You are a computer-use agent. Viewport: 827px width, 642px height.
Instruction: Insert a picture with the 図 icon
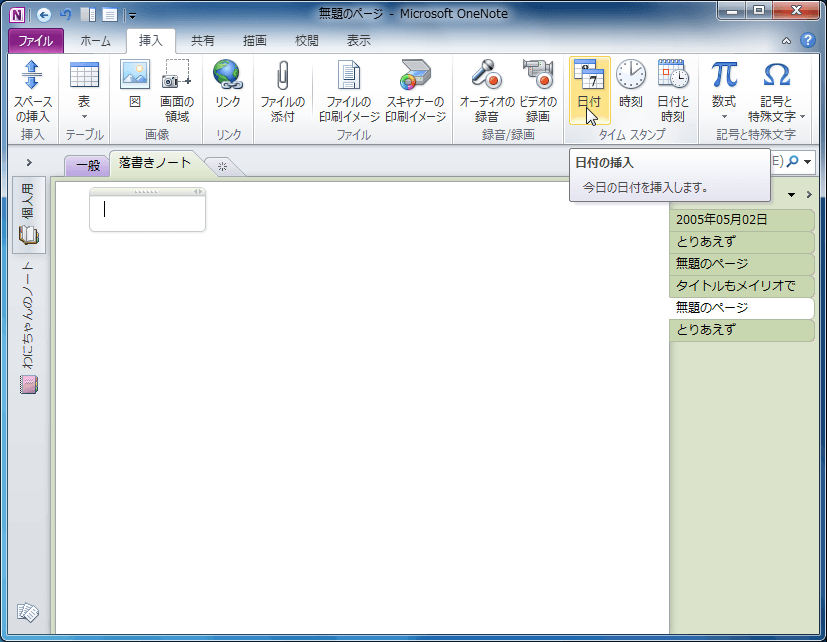click(x=135, y=84)
